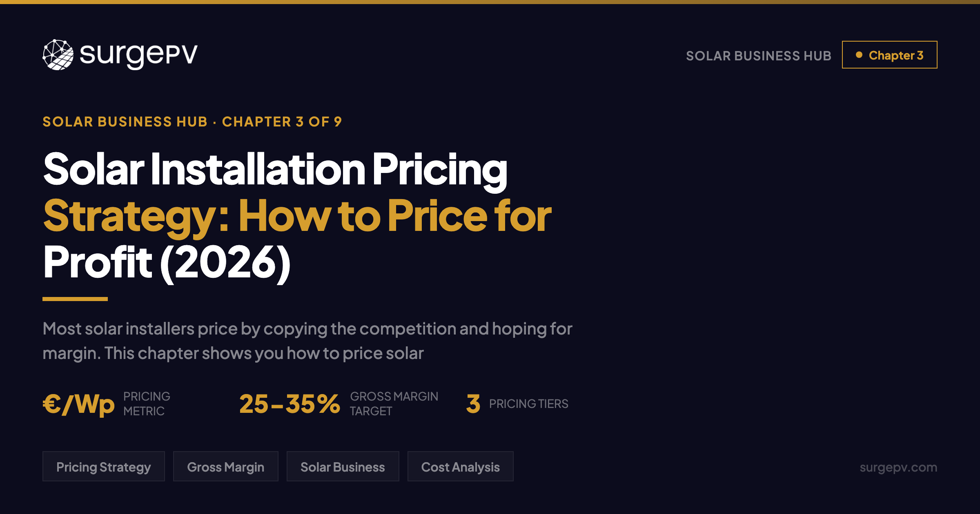Enable the Pricing Strategy tag
The width and height of the screenshot is (980, 514).
103,466
